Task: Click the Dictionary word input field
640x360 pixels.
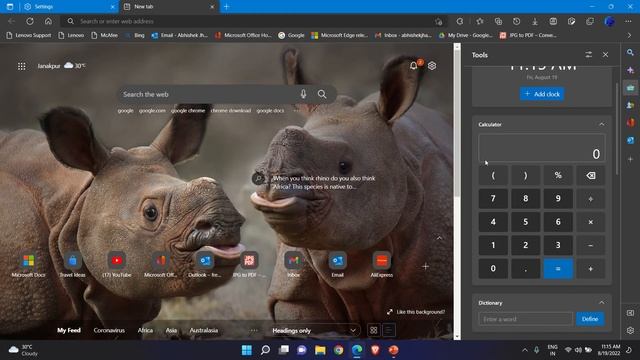Action: coord(526,319)
